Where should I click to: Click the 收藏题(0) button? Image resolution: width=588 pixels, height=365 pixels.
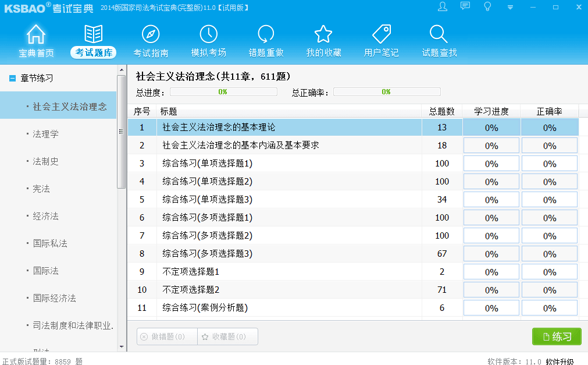coord(227,336)
